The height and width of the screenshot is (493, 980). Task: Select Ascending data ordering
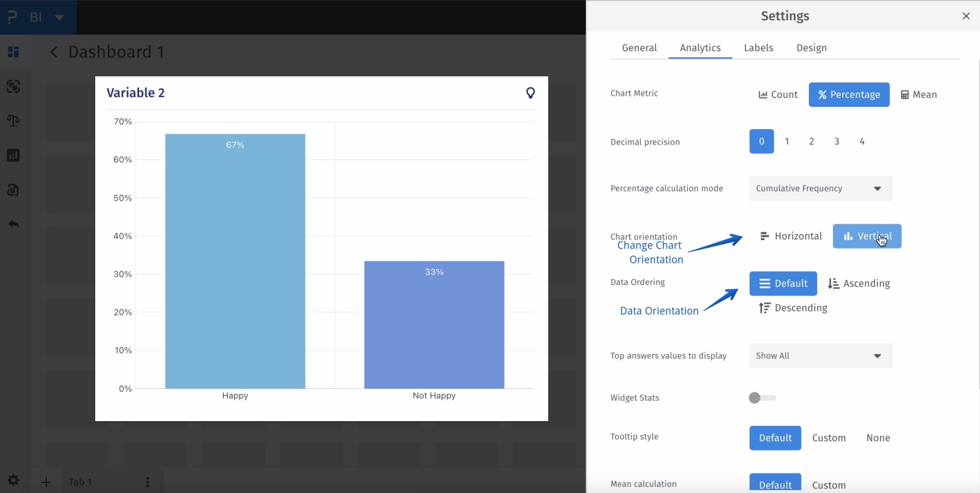click(x=858, y=284)
